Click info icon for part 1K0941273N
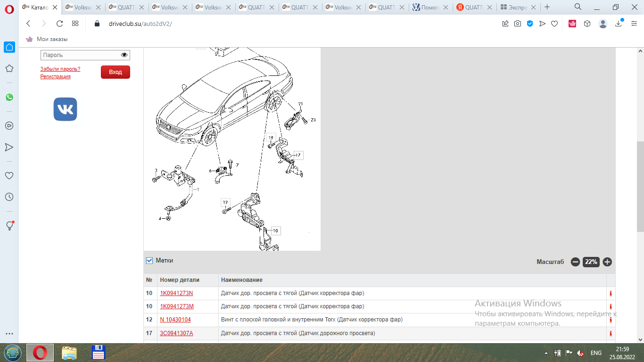This screenshot has height=362, width=644. [x=611, y=293]
